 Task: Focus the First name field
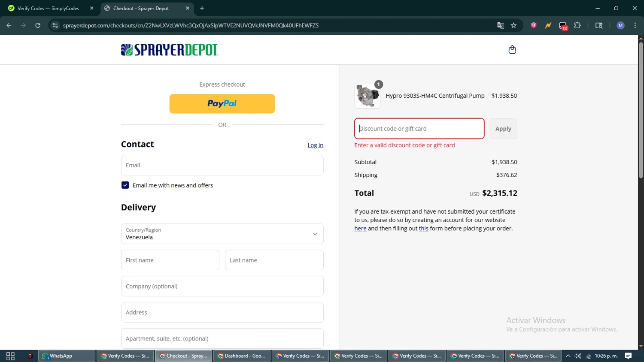[170, 260]
